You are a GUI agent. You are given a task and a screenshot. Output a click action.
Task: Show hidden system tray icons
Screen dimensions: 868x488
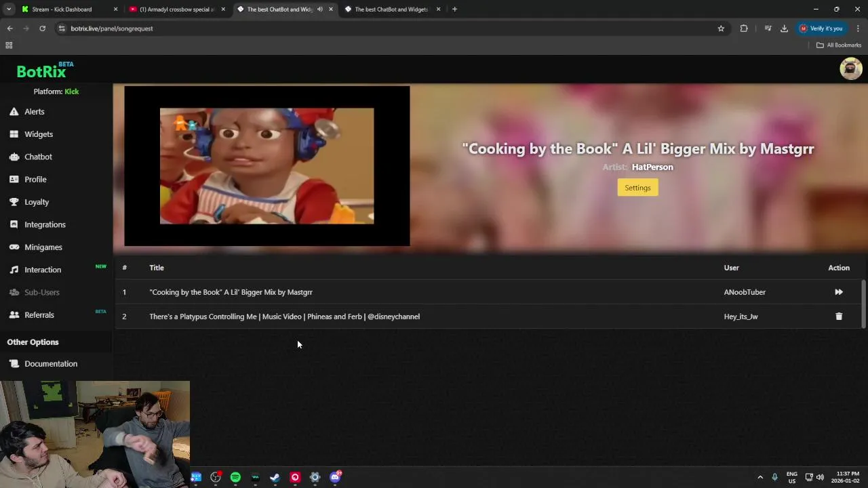[760, 477]
